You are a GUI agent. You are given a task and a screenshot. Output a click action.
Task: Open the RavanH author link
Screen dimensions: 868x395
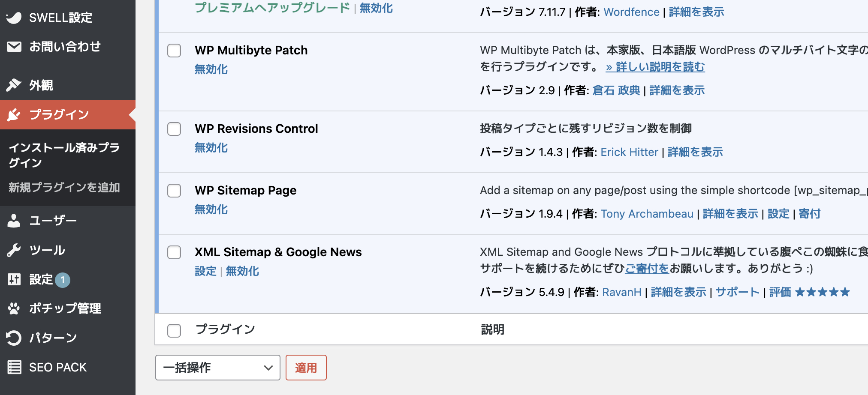pyautogui.click(x=622, y=292)
